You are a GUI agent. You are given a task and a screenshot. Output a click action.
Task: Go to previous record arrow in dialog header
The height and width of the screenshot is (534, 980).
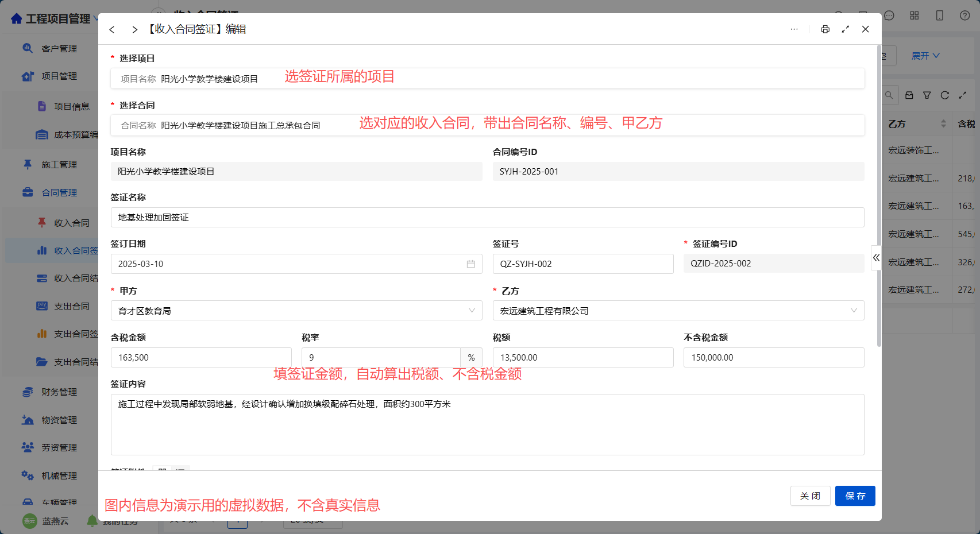click(112, 29)
